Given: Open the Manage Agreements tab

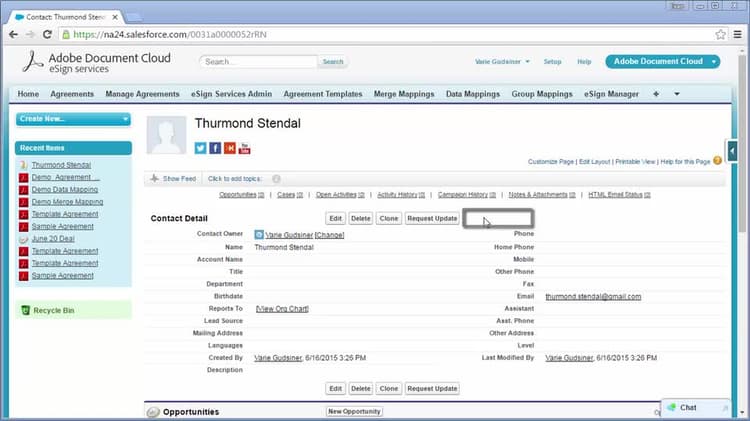Looking at the screenshot, I should pos(143,94).
